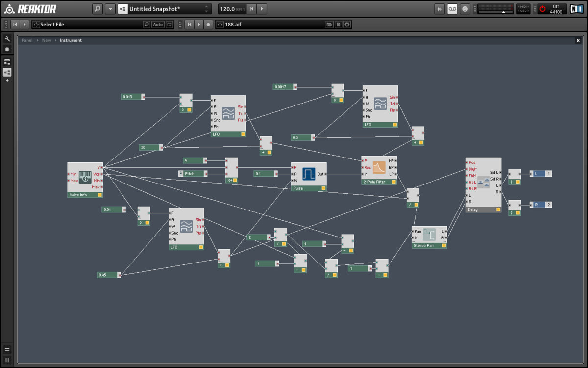Viewport: 588px width, 368px height.
Task: Click the snapshot search magnifier icon
Action: tap(98, 9)
